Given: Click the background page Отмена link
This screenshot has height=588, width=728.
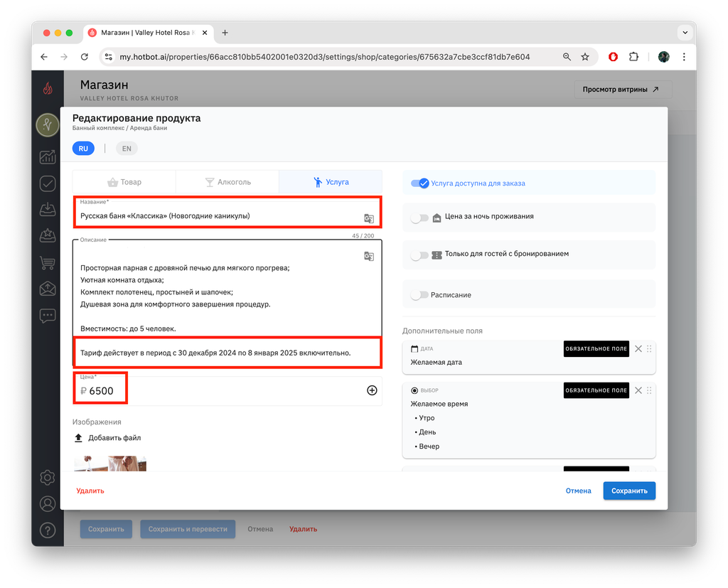Looking at the screenshot, I should pos(260,529).
